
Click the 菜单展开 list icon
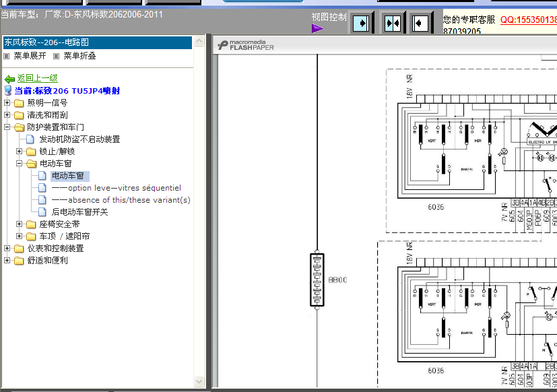click(6, 56)
